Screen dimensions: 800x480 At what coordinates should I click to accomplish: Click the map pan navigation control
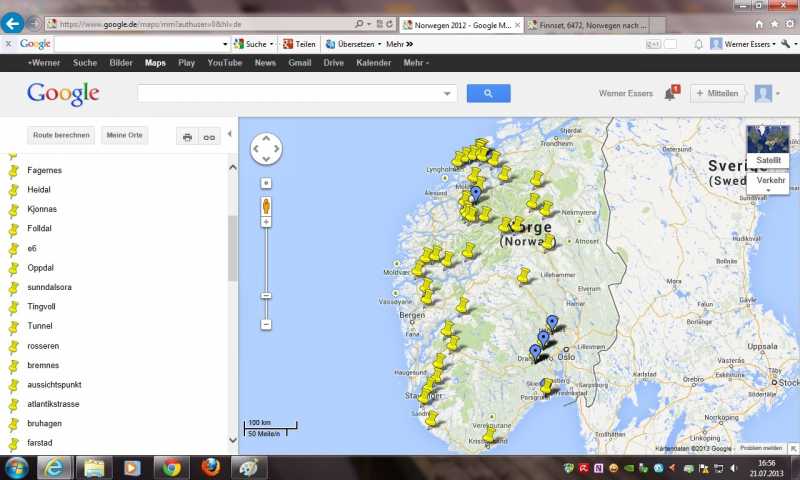[266, 149]
